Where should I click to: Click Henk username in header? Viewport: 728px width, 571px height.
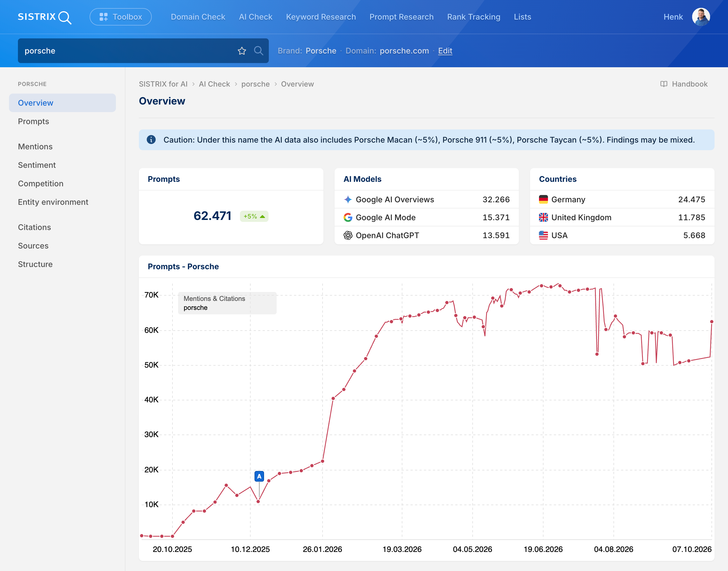point(673,17)
